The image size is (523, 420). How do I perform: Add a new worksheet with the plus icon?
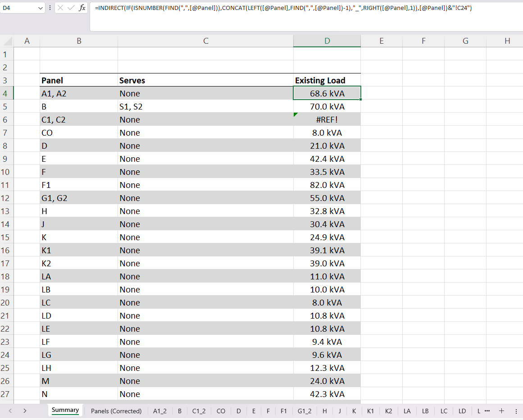click(501, 411)
